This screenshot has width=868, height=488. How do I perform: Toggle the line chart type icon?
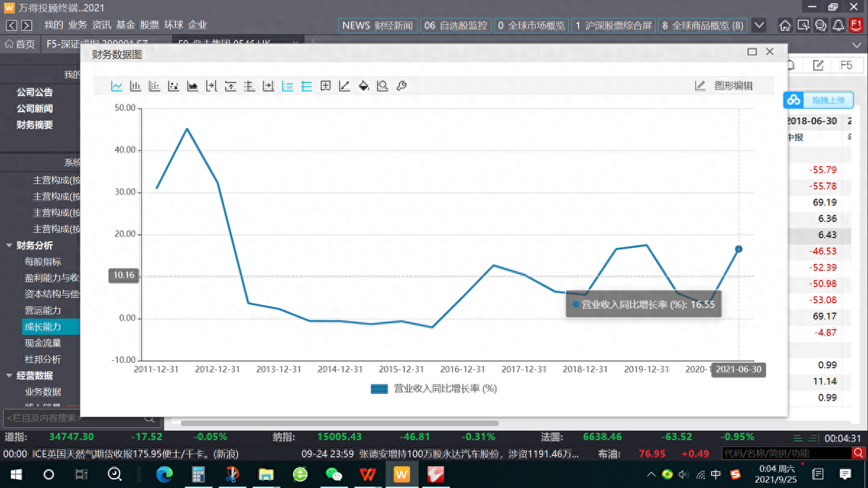pyautogui.click(x=116, y=86)
